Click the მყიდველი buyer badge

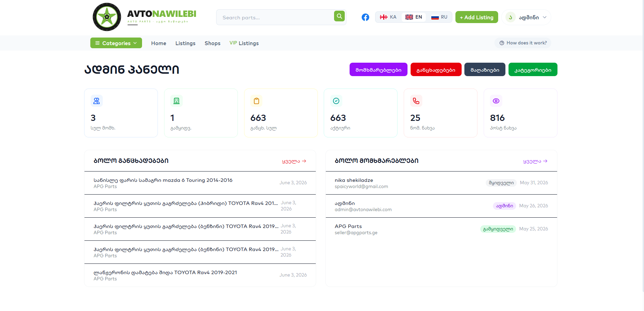click(x=501, y=183)
